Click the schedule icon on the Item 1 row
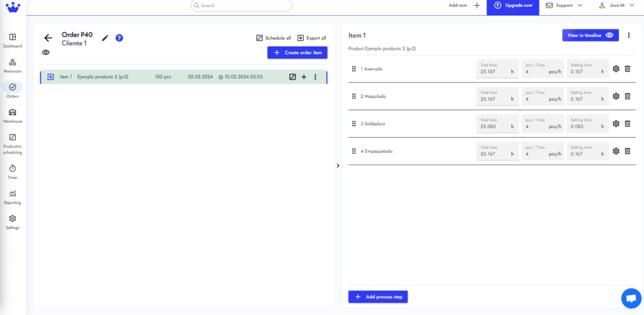Viewport: 644px width, 315px height. pyautogui.click(x=292, y=77)
